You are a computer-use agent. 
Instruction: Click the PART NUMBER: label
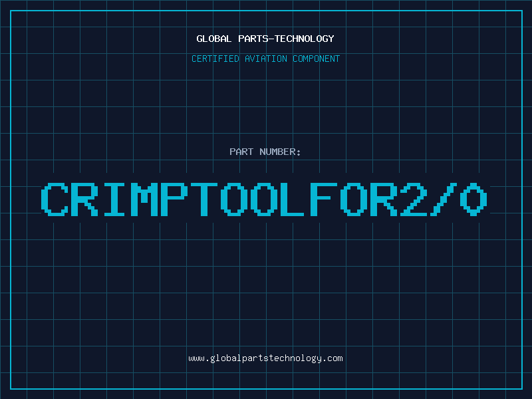pos(265,152)
